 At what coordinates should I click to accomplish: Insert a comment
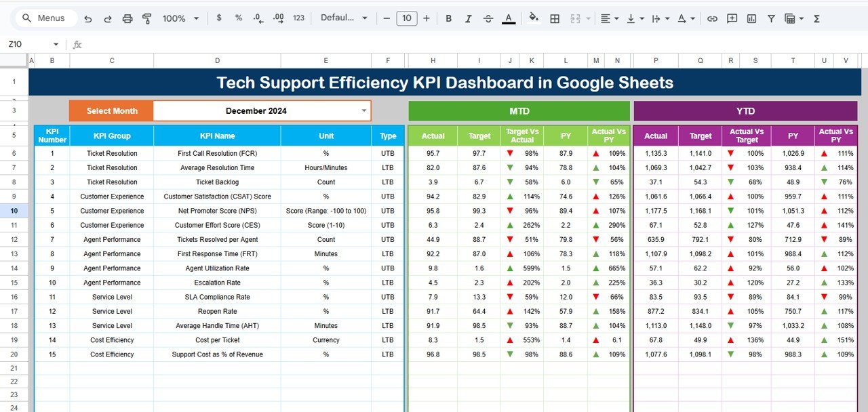pyautogui.click(x=732, y=18)
